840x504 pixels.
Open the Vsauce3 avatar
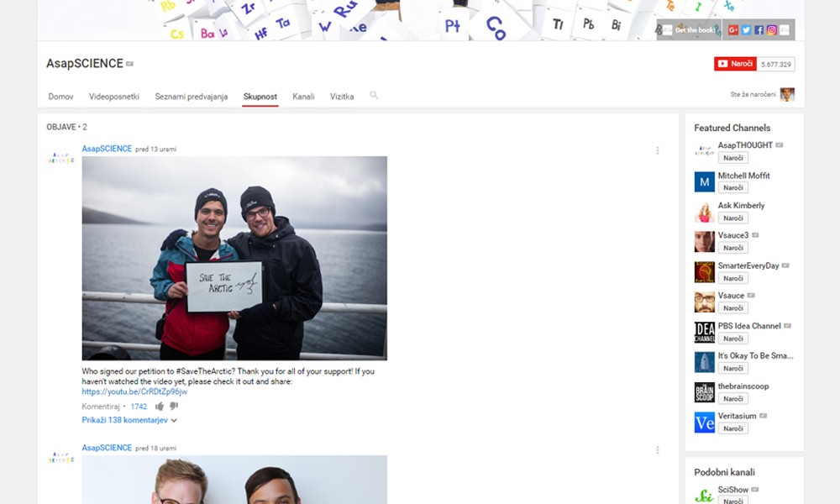705,242
